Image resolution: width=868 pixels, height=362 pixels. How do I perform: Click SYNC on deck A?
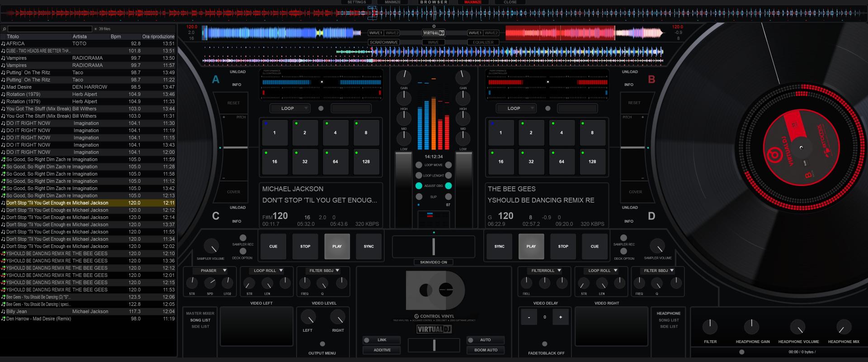368,247
